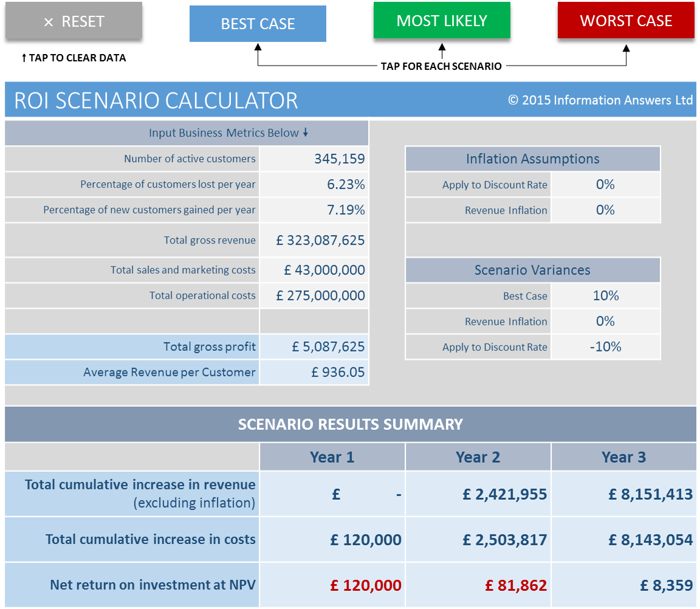The width and height of the screenshot is (700, 609).
Task: Select the Total gross profit value cell
Action: coord(314,347)
